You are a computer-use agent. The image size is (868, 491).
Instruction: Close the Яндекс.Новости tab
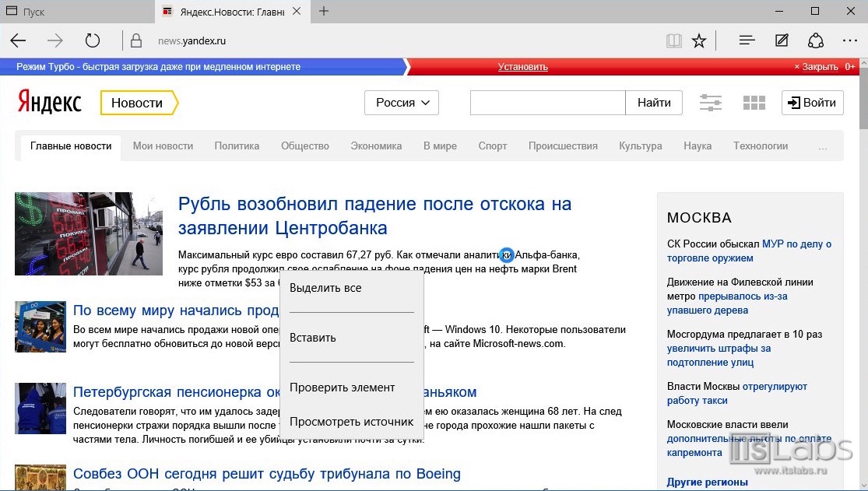[x=297, y=11]
